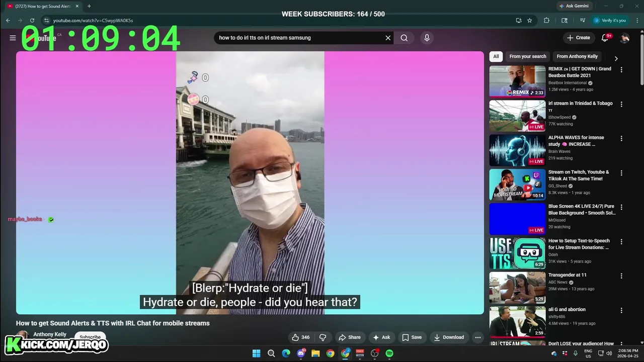Open Microsoft Edge from taskbar
Image resolution: width=644 pixels, height=362 pixels.
click(x=286, y=353)
